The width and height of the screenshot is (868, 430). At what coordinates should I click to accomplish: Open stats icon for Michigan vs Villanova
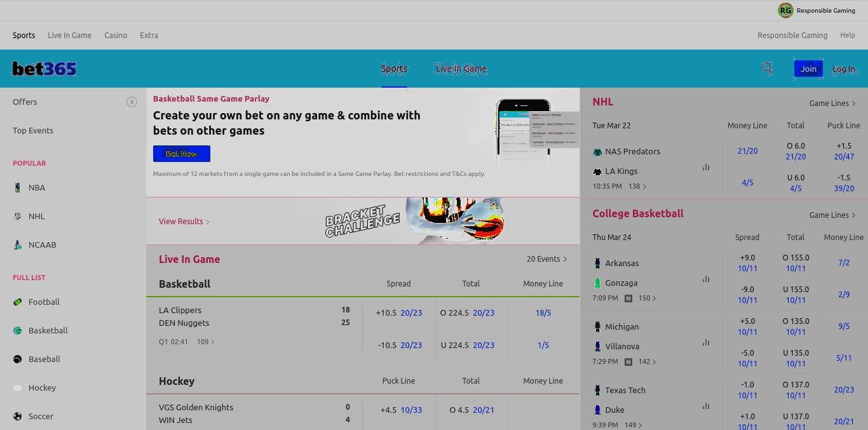coord(706,342)
